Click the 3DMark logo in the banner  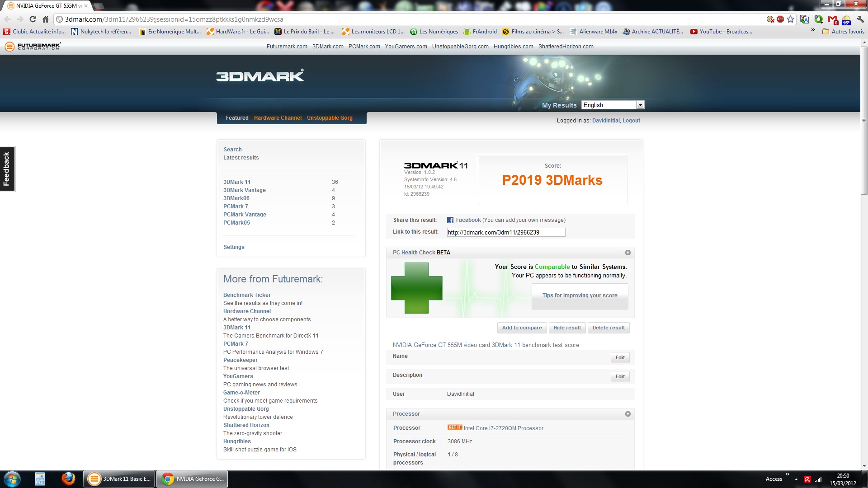pos(260,75)
